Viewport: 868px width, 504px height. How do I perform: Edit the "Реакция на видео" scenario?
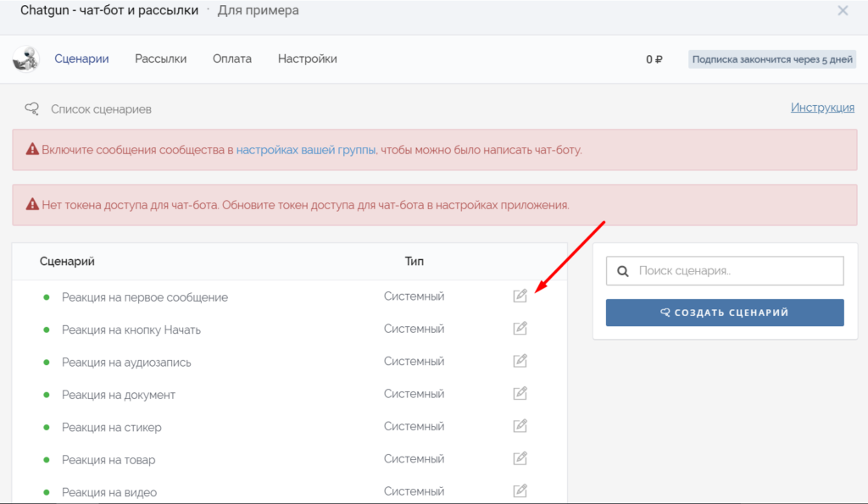coord(520,490)
